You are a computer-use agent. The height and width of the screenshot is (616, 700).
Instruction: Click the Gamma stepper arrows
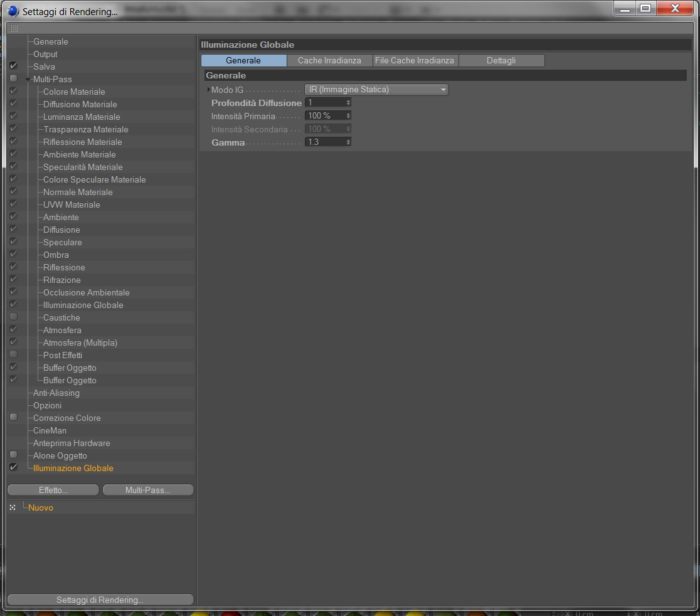pos(348,142)
